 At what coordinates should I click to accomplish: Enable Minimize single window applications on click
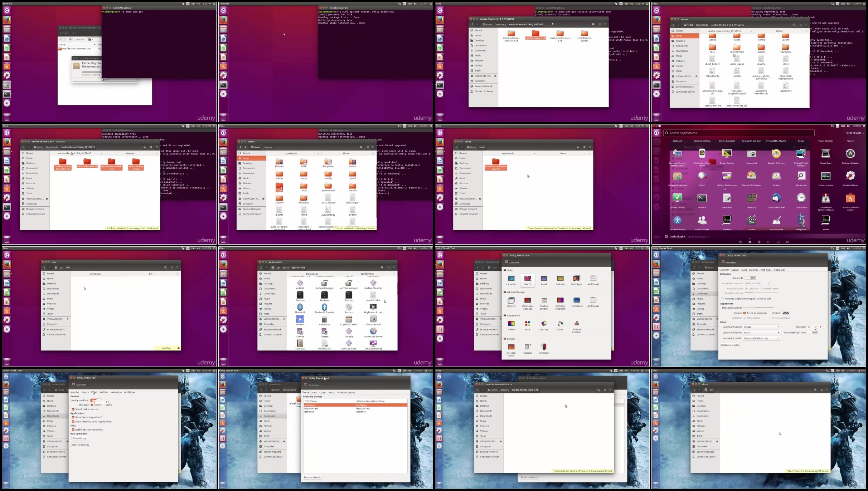(746, 299)
